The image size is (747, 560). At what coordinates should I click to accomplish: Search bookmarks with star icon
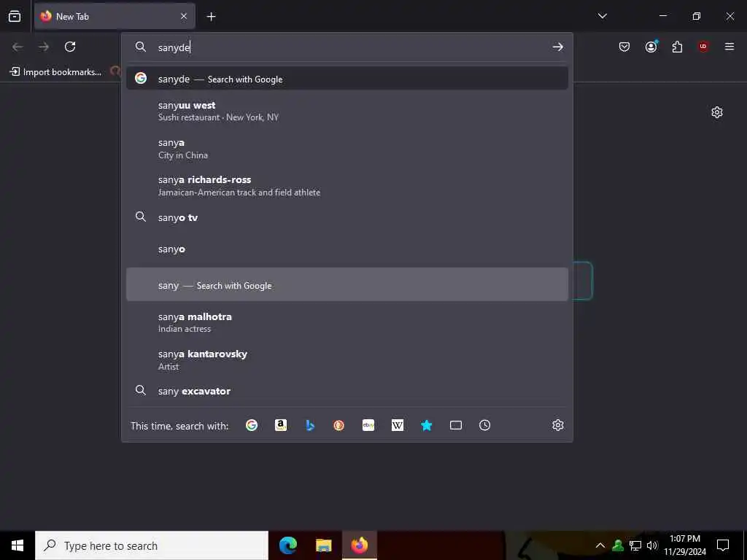coord(426,425)
